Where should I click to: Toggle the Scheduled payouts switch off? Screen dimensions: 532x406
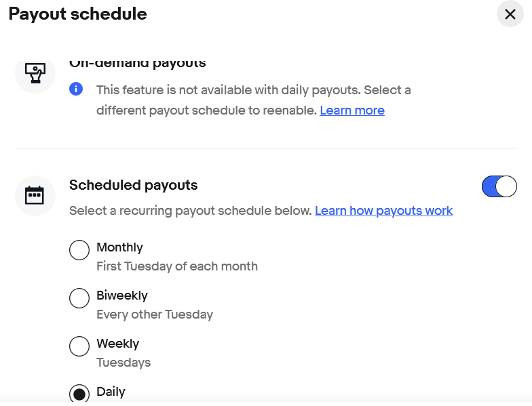pyautogui.click(x=499, y=186)
